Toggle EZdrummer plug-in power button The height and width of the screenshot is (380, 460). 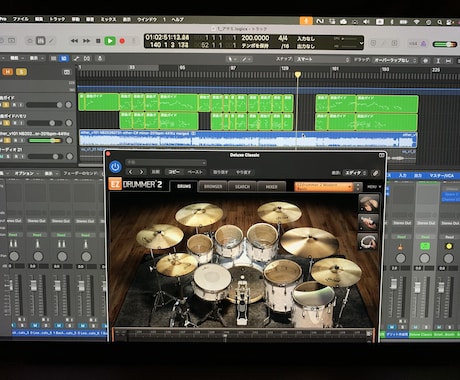point(115,167)
